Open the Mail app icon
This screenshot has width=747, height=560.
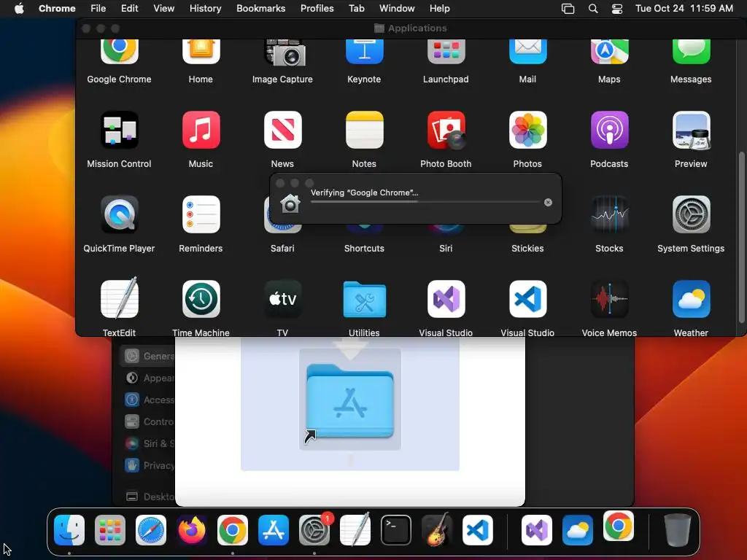[528, 51]
